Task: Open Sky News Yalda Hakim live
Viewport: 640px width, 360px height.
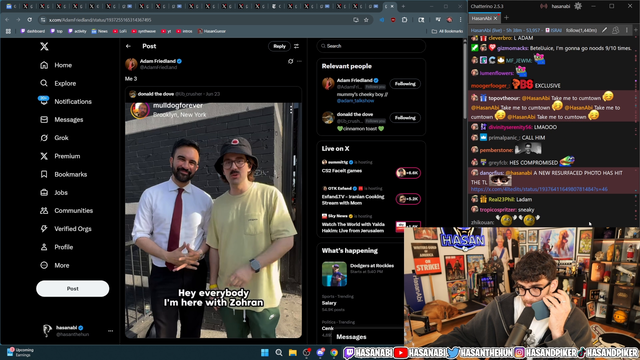Action: click(x=371, y=223)
